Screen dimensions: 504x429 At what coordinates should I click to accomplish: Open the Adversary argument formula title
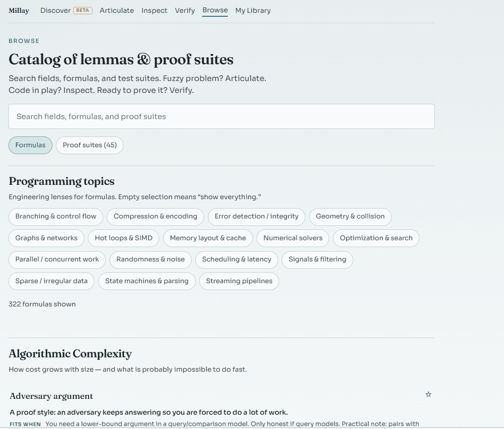point(51,396)
